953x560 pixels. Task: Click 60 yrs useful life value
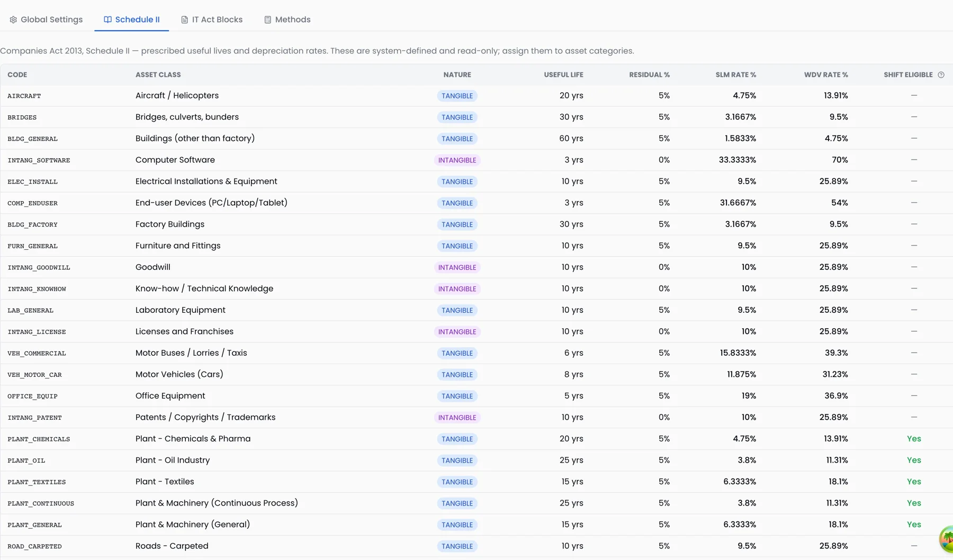click(571, 138)
